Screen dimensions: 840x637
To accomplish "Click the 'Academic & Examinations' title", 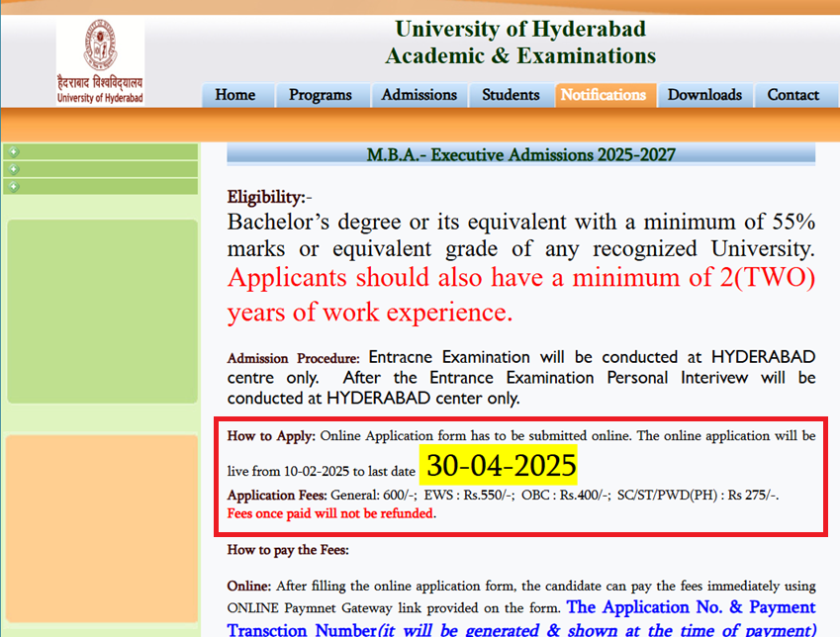I will pos(520,55).
